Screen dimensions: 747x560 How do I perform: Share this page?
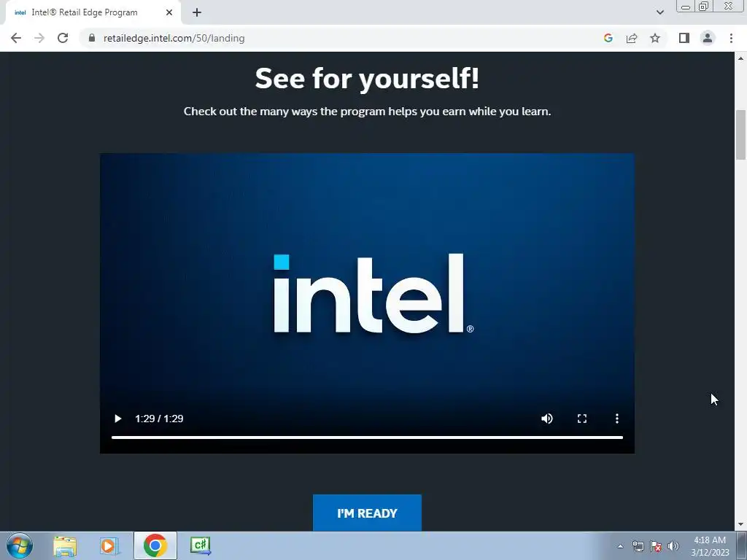click(632, 38)
